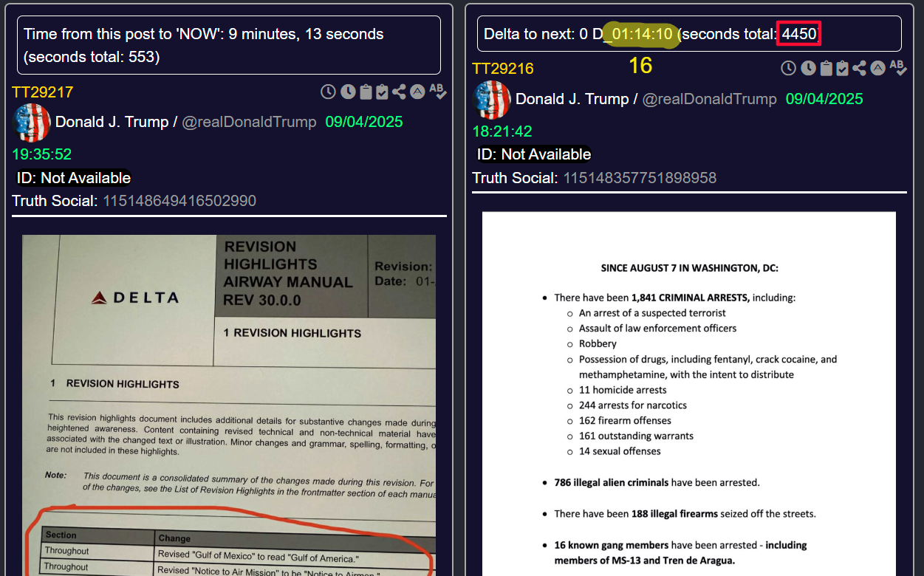Click the "Gulf of America" change row in Delta image
The image size is (924, 576).
(236, 554)
